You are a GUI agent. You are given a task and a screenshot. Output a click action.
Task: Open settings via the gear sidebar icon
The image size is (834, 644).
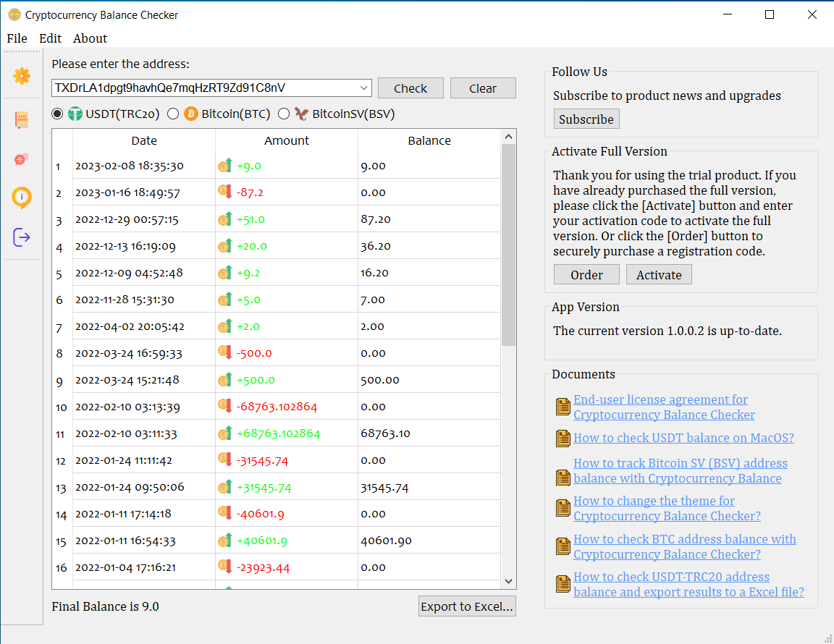(x=22, y=75)
